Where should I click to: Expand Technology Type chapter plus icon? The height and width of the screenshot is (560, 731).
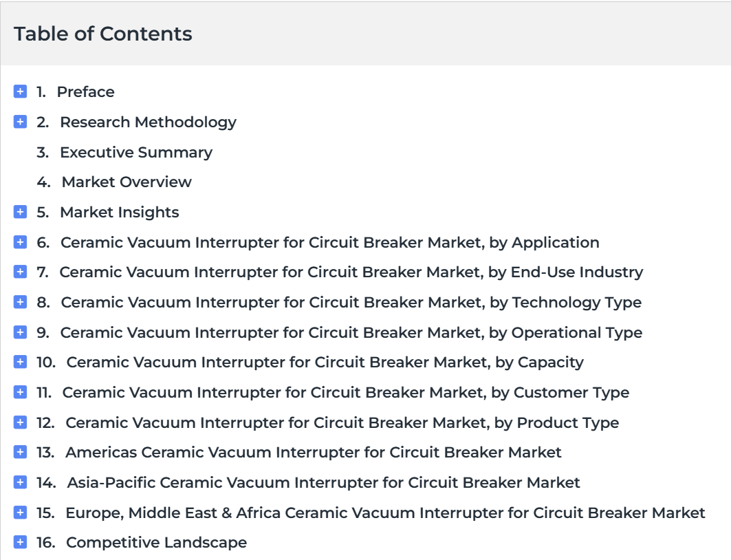coord(20,302)
